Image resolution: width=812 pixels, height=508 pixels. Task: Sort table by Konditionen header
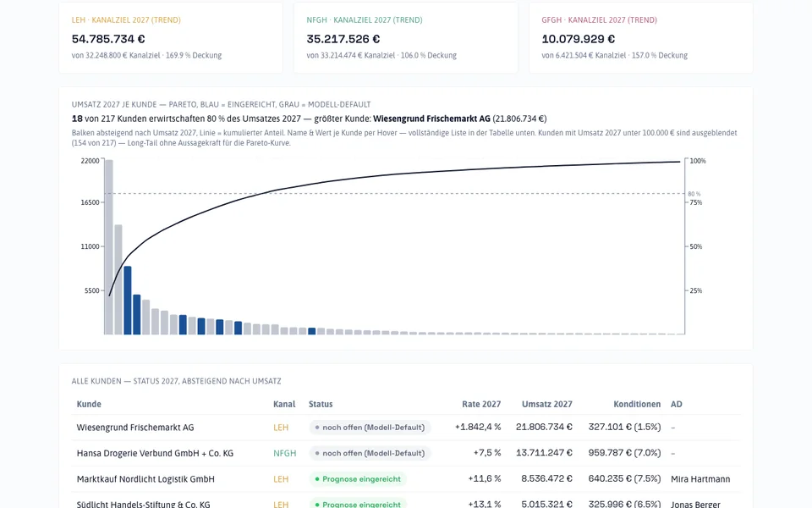point(637,405)
